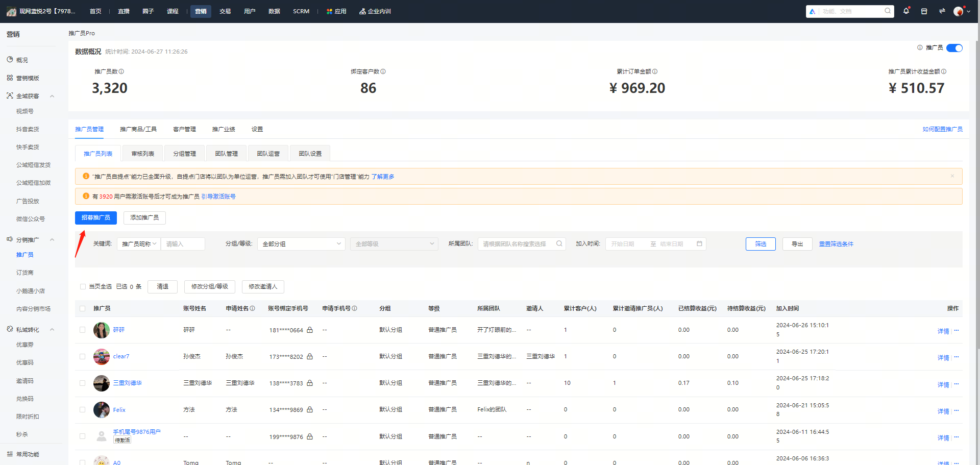The image size is (980, 465).
Task: Collapse the 全域获客 sidebar section
Action: (x=52, y=96)
